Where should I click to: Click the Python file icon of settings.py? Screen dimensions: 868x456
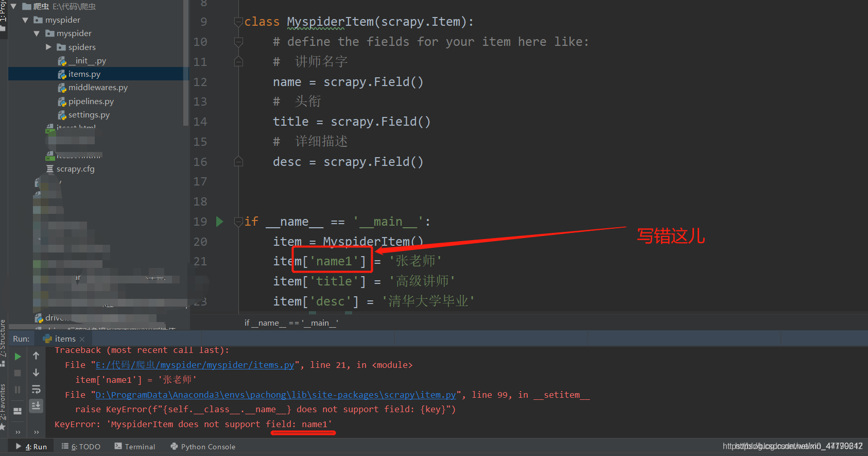point(62,115)
